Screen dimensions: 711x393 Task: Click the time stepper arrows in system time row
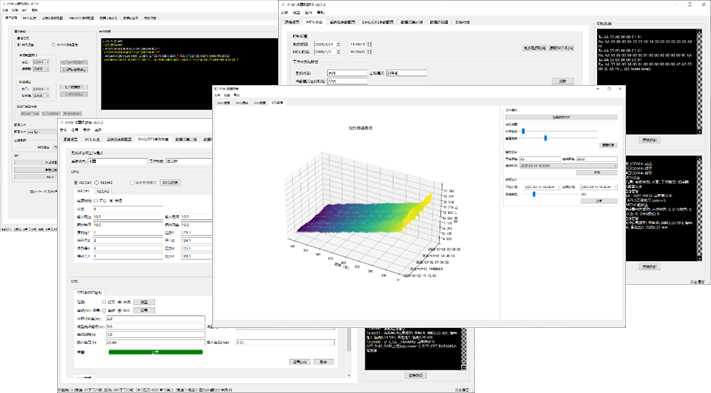click(369, 44)
